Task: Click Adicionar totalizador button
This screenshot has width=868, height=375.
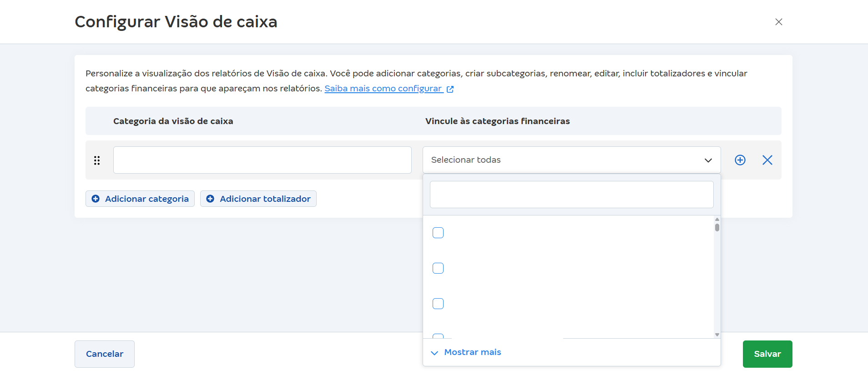Action: point(258,199)
